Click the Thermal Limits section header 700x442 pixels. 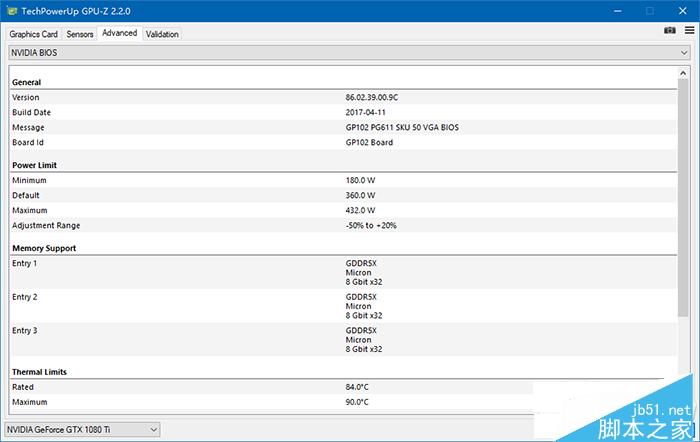click(x=39, y=372)
